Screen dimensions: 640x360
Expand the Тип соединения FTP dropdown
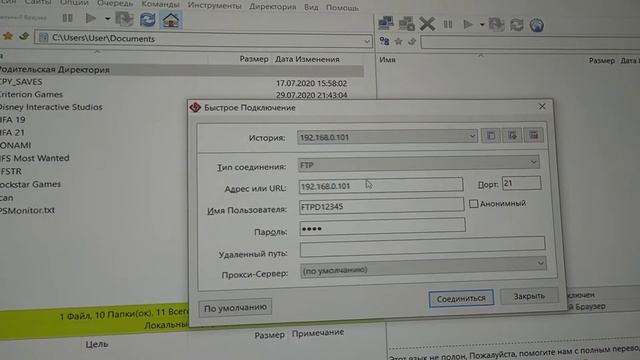pos(533,162)
